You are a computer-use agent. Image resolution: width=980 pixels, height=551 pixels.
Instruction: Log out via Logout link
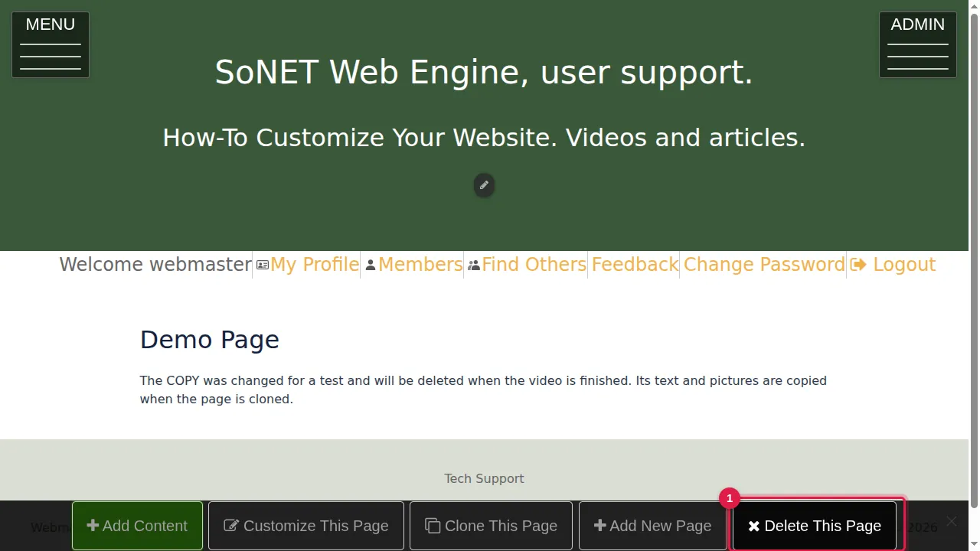pos(893,265)
